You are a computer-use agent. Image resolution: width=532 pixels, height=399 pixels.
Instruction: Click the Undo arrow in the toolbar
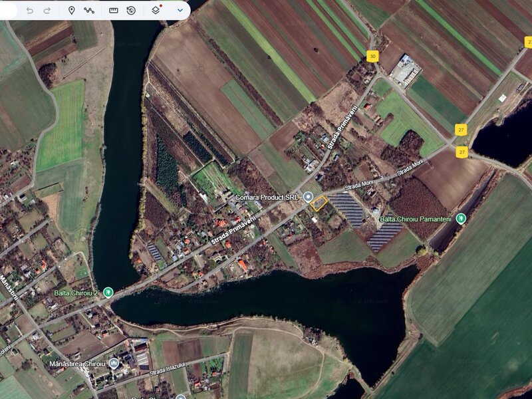click(30, 11)
